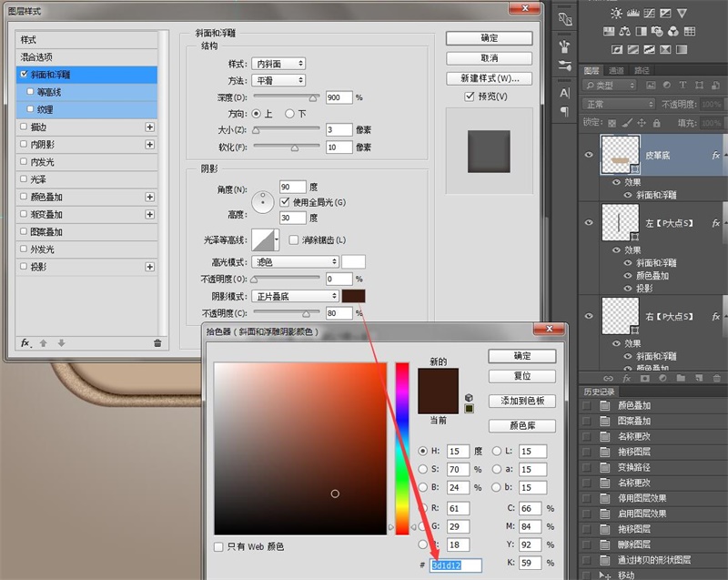The width and height of the screenshot is (728, 580).
Task: Enable the 等高线 checkbox
Action: point(31,91)
